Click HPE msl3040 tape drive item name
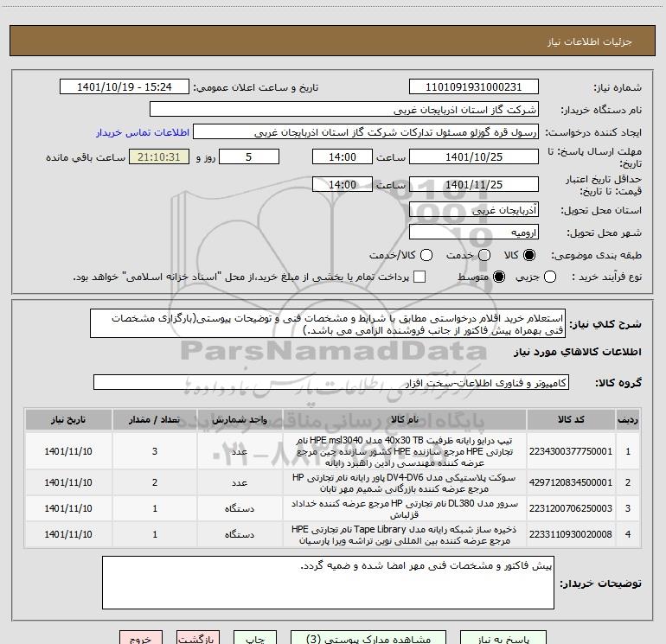This screenshot has height=644, width=666. coord(405,451)
